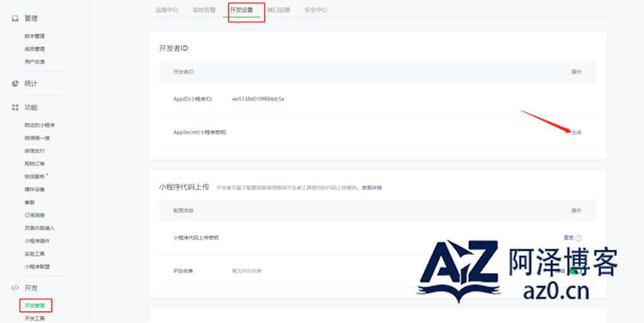The image size is (644, 323).
Task: Select the 开发设置 tab
Action: coord(241,10)
